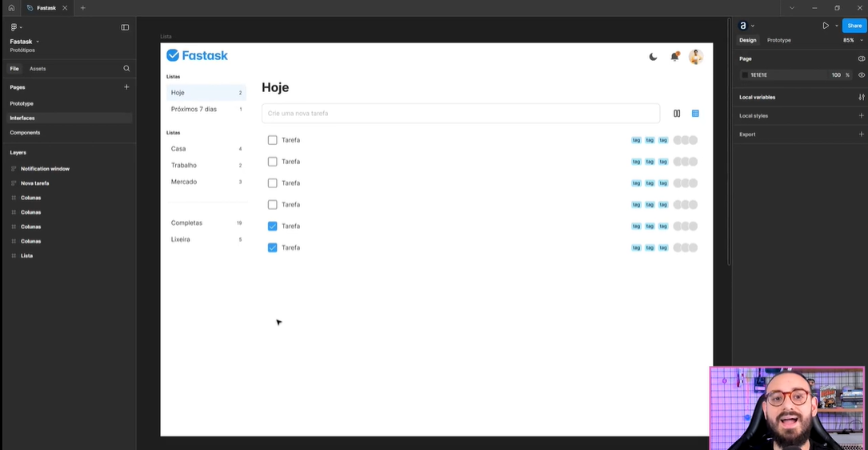Select the Mercado list item
Screen dimensions: 868x450
206,182
